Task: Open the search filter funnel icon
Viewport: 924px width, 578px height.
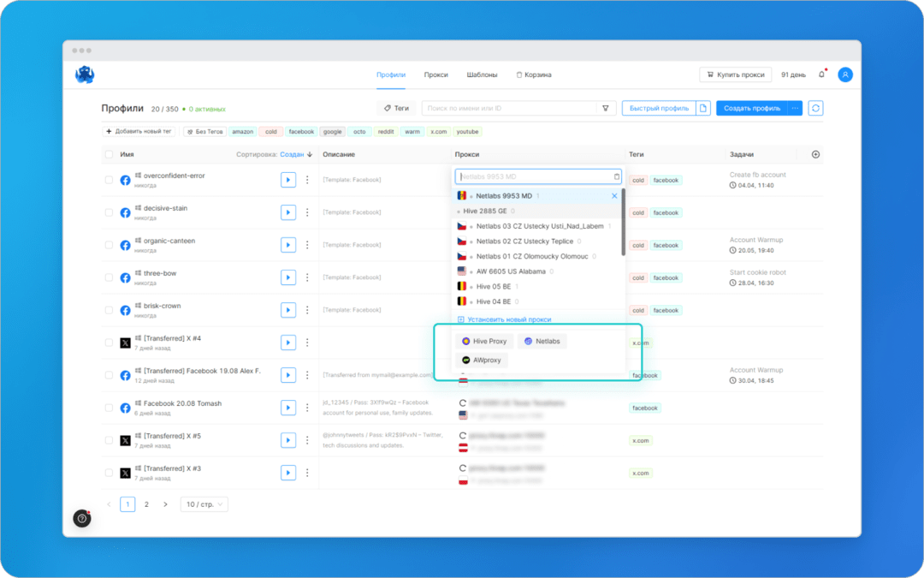Action: [x=605, y=109]
